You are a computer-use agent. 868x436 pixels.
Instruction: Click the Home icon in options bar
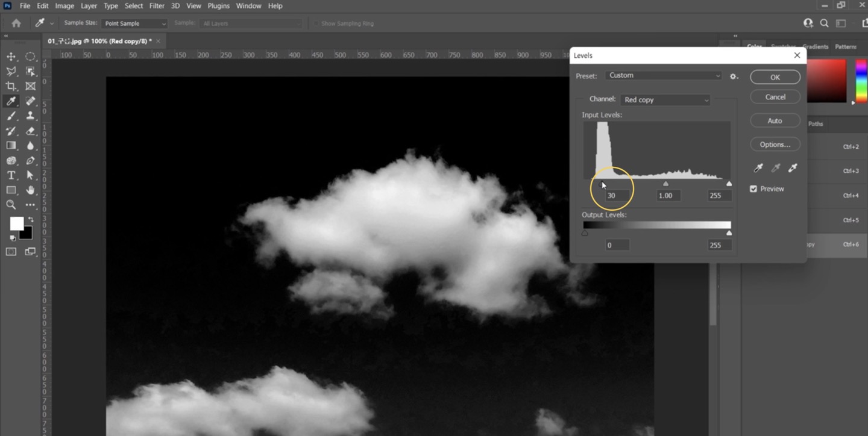16,23
